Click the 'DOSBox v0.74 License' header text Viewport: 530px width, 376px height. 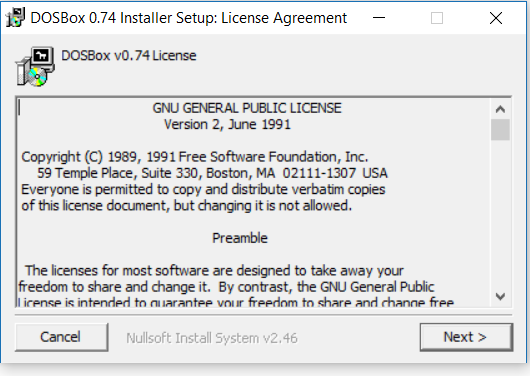(129, 55)
